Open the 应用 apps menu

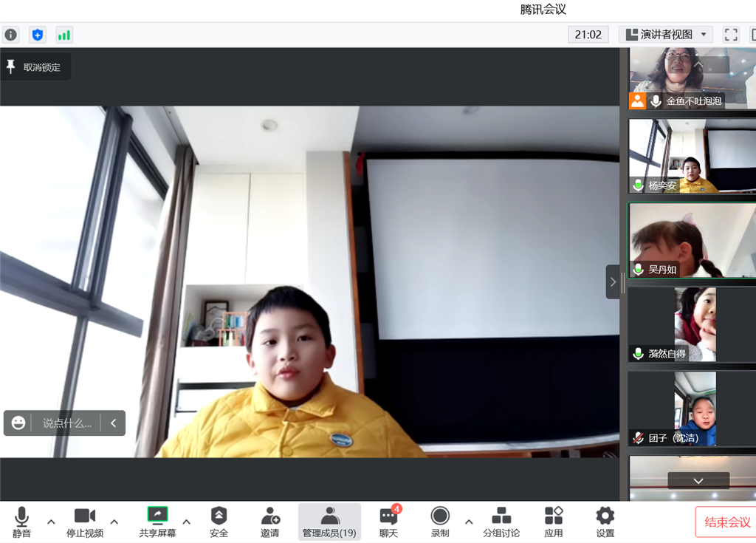coord(554,522)
